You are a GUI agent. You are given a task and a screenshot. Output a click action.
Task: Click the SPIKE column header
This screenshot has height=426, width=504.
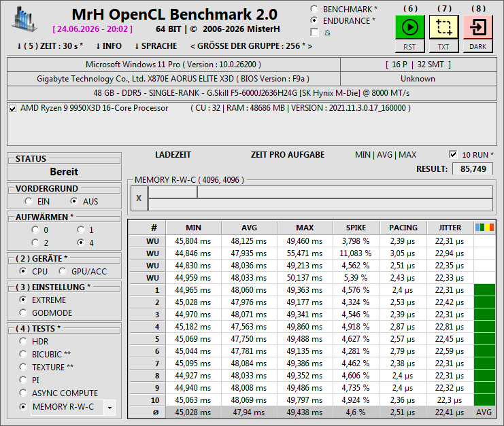tap(356, 228)
